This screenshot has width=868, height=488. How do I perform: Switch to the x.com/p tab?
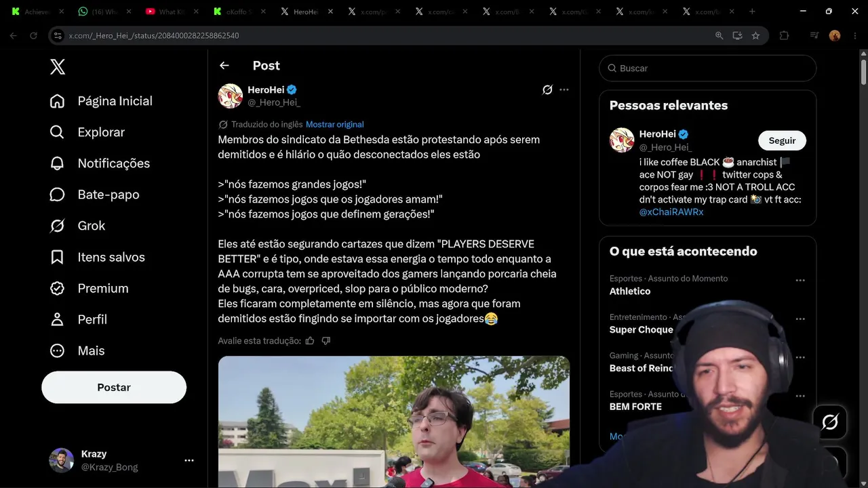[x=374, y=12]
